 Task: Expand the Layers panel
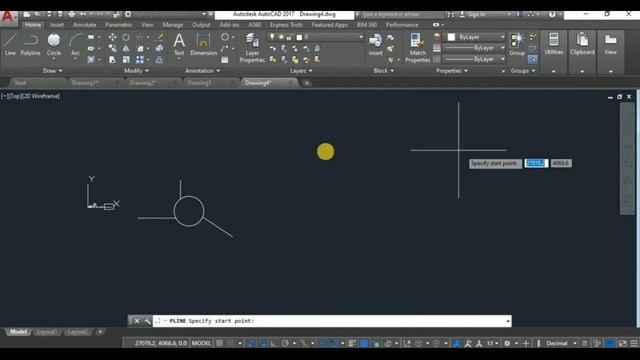pyautogui.click(x=301, y=71)
